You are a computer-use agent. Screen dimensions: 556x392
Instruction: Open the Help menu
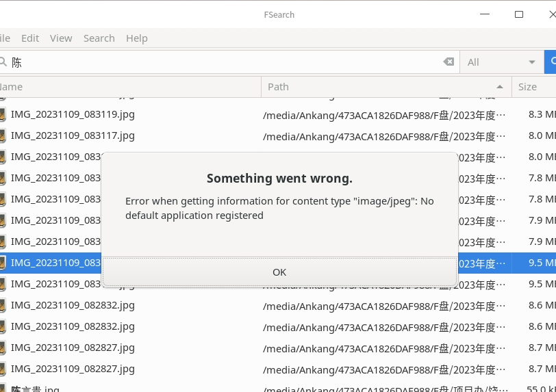(137, 38)
